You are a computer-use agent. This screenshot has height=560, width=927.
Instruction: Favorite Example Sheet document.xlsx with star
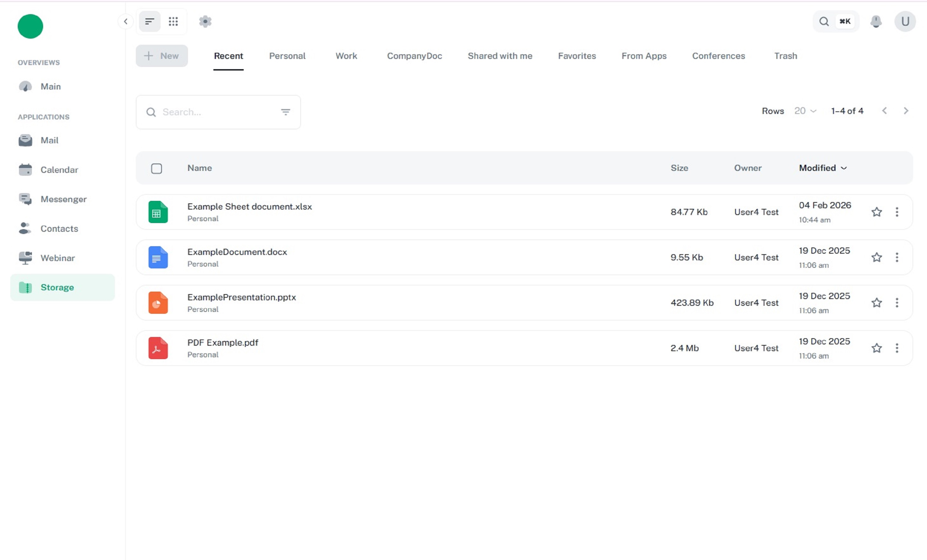[x=876, y=212]
